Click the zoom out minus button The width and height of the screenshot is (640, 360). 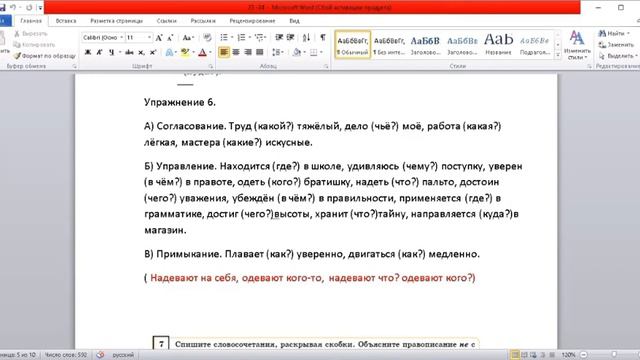pos(584,355)
